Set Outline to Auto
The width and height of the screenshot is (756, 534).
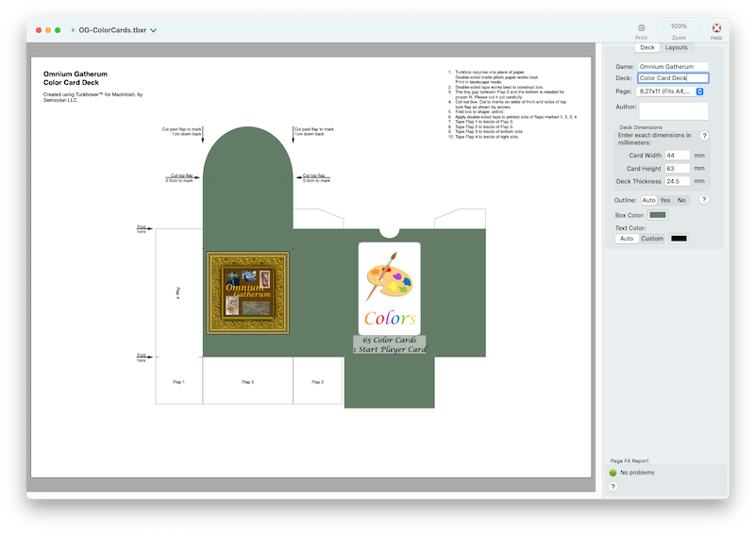[648, 200]
